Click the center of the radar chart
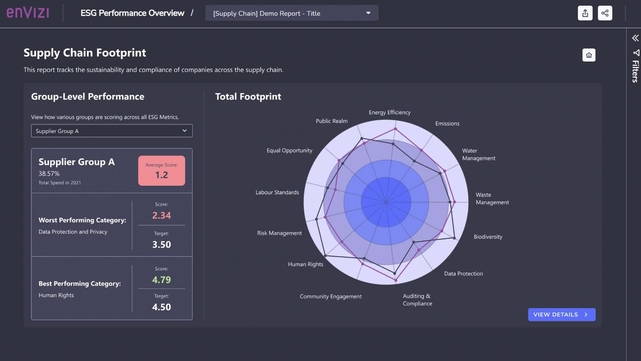641x361 pixels. (x=386, y=202)
